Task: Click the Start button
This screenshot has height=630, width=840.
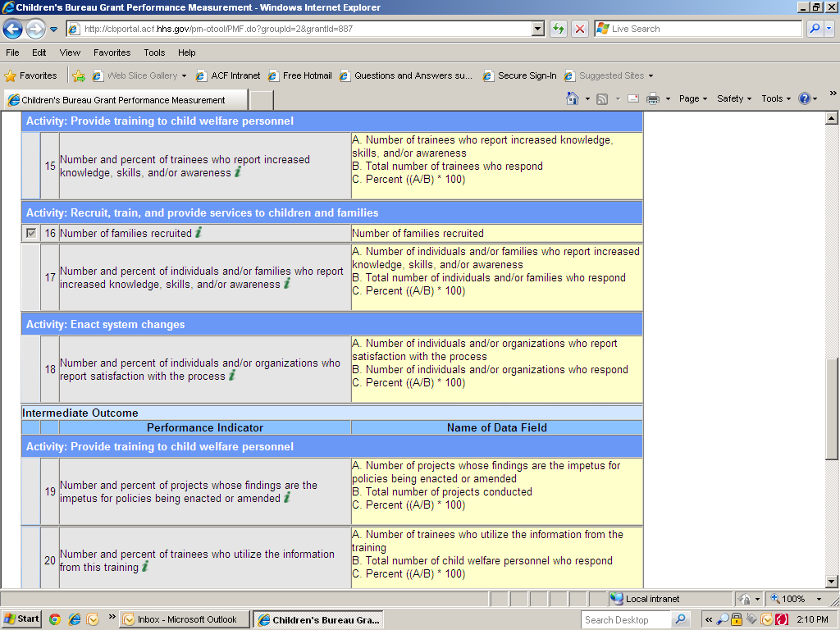Action: [x=21, y=619]
